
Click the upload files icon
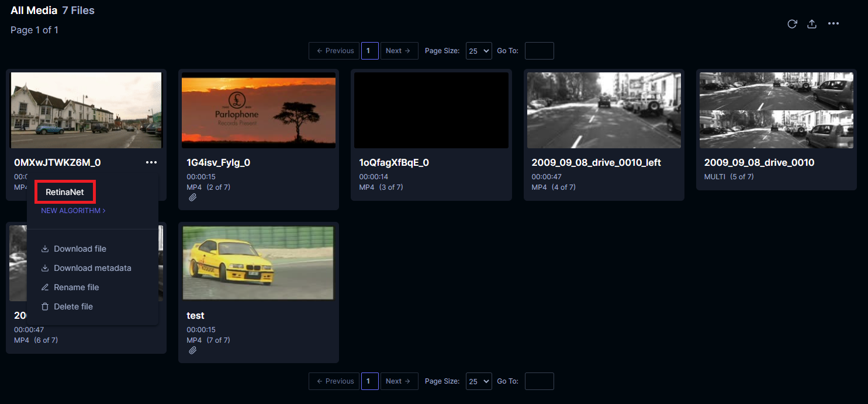point(811,24)
